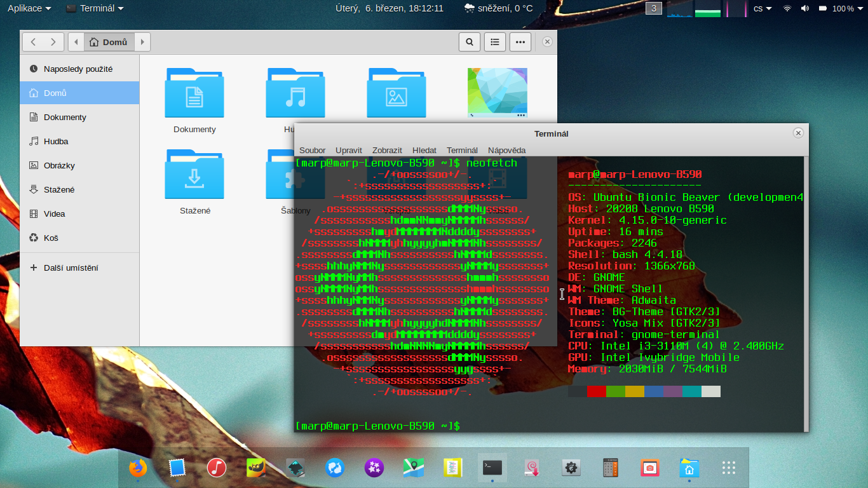The height and width of the screenshot is (488, 868).
Task: Click the green memory graph in top bar
Action: tap(707, 8)
